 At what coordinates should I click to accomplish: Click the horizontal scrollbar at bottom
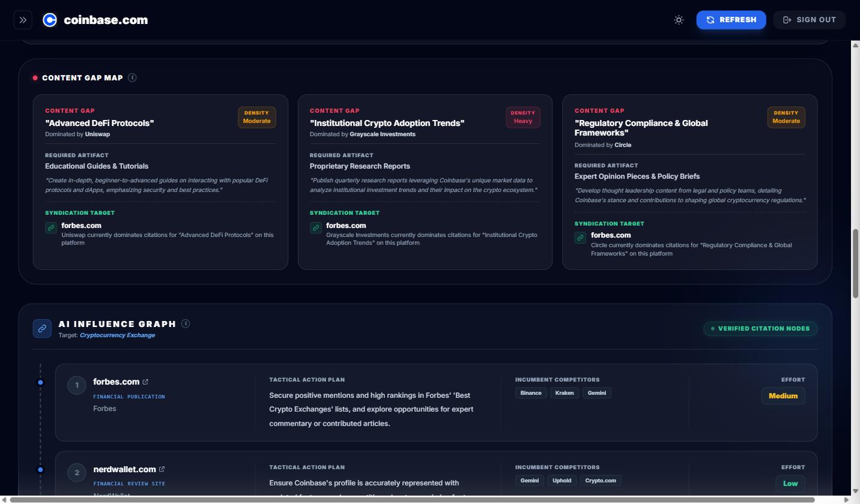point(412,500)
